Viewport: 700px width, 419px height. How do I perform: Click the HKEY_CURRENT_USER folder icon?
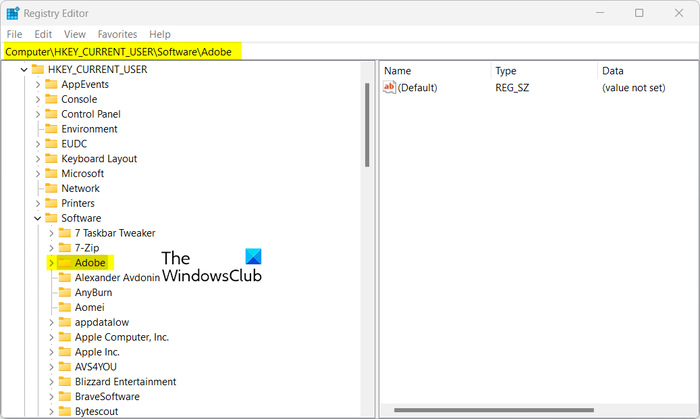(38, 69)
